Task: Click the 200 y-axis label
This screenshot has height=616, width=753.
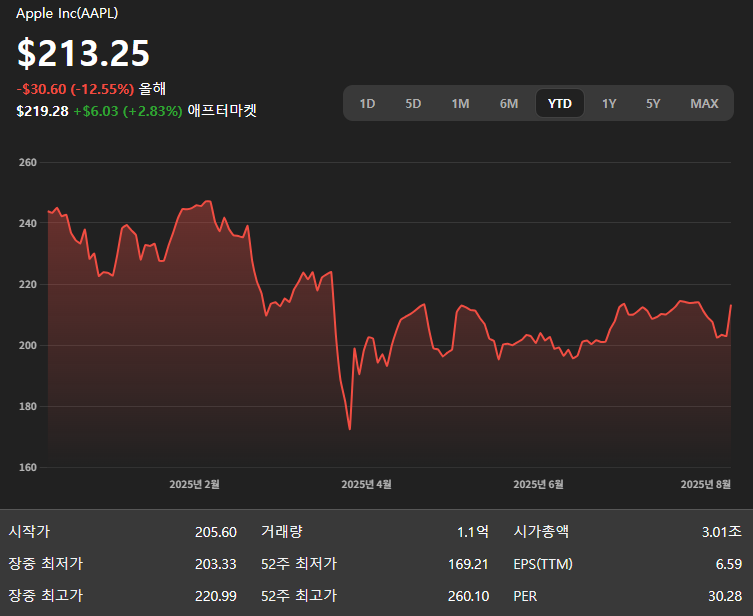Action: (28, 345)
